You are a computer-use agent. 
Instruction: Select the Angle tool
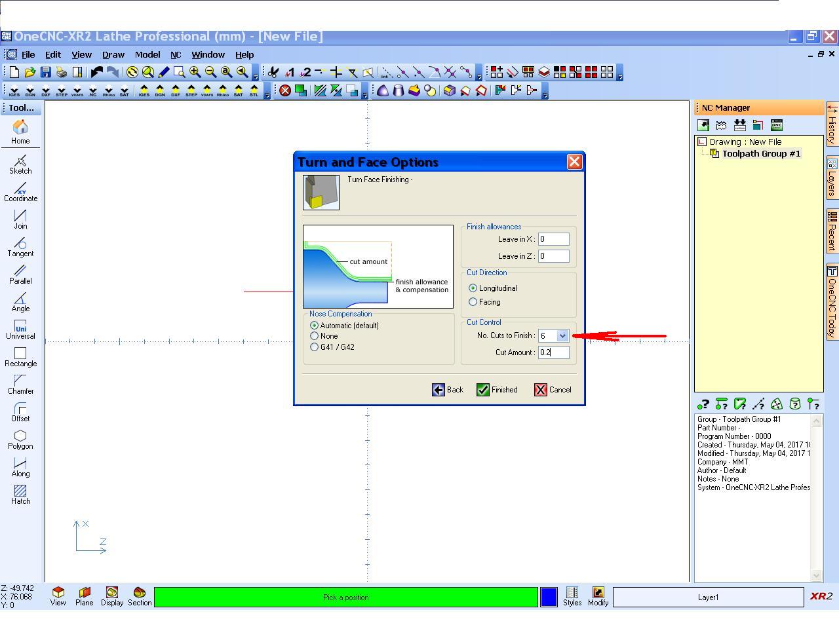point(20,302)
